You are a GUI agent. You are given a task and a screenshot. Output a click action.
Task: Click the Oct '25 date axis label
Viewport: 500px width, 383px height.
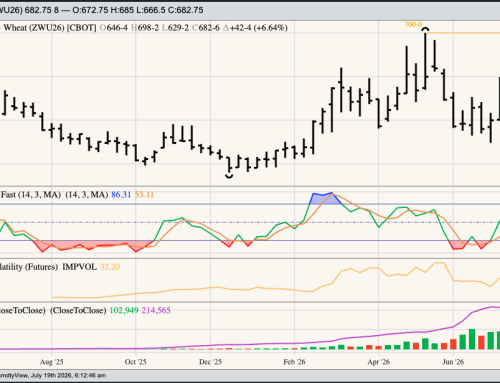135,362
